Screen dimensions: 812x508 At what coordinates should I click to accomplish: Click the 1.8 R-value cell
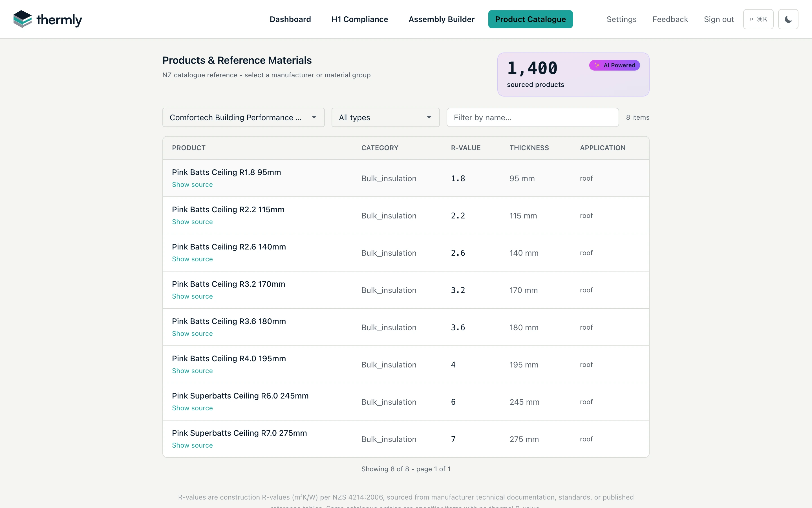coord(458,178)
